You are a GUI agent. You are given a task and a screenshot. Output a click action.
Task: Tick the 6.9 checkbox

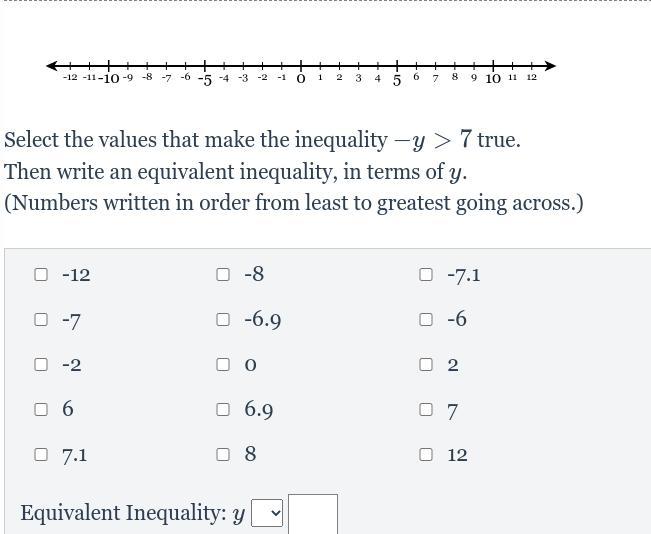223,409
